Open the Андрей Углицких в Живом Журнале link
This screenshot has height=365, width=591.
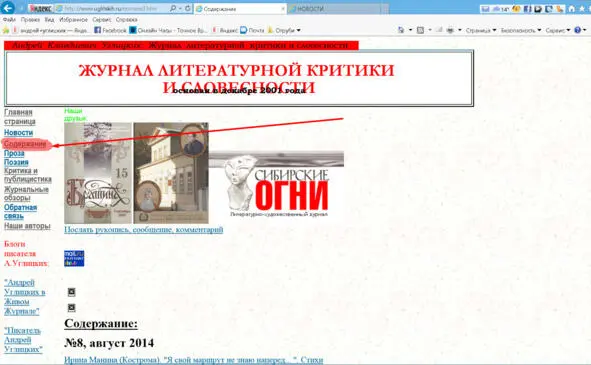tap(24, 297)
